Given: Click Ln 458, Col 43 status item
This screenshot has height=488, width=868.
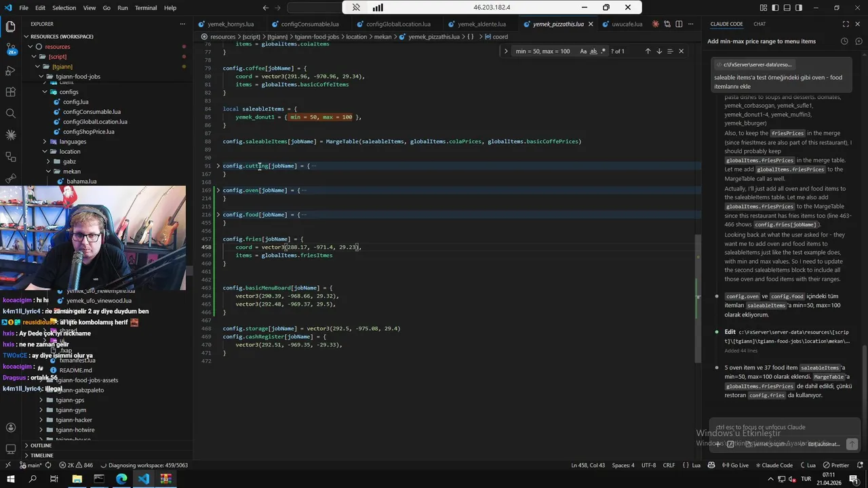Looking at the screenshot, I should 588,465.
